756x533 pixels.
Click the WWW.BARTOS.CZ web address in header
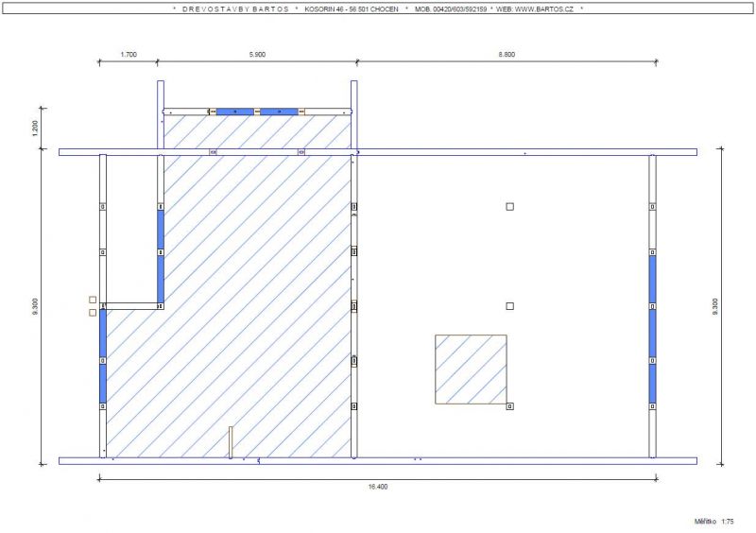tap(543, 9)
